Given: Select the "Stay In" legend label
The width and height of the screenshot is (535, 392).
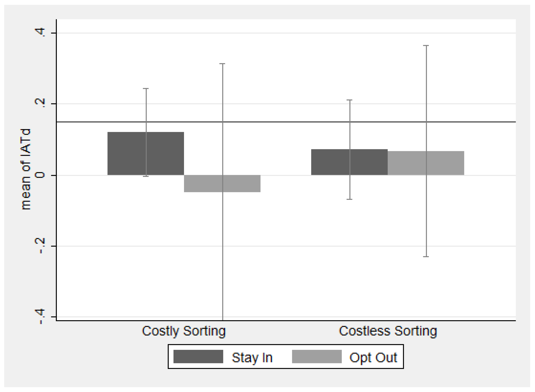Looking at the screenshot, I should [x=252, y=357].
